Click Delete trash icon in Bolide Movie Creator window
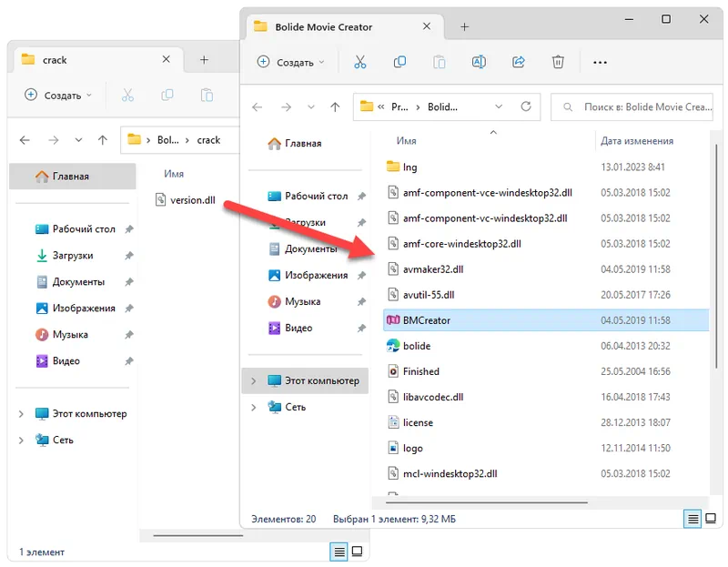Image resolution: width=728 pixels, height=567 pixels. pos(558,62)
